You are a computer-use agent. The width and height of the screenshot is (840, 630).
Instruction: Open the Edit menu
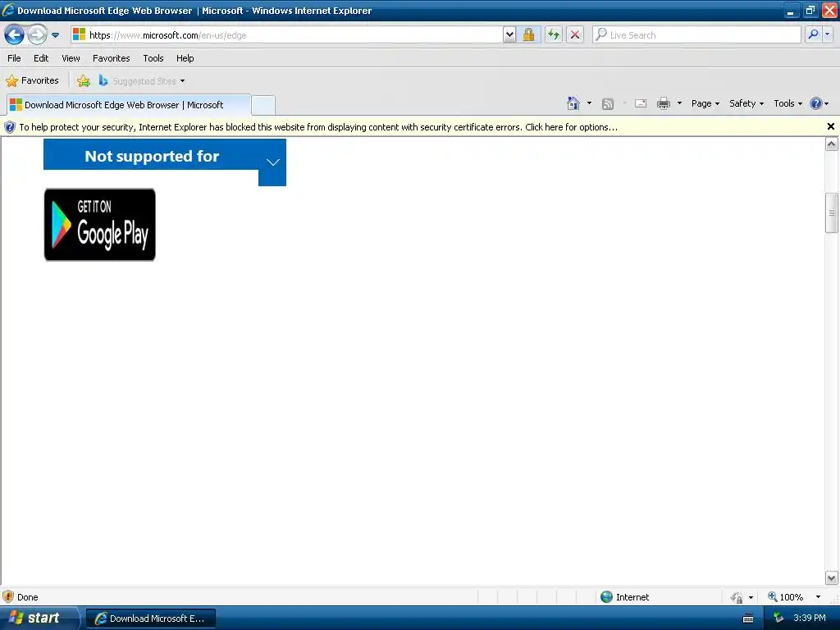41,58
